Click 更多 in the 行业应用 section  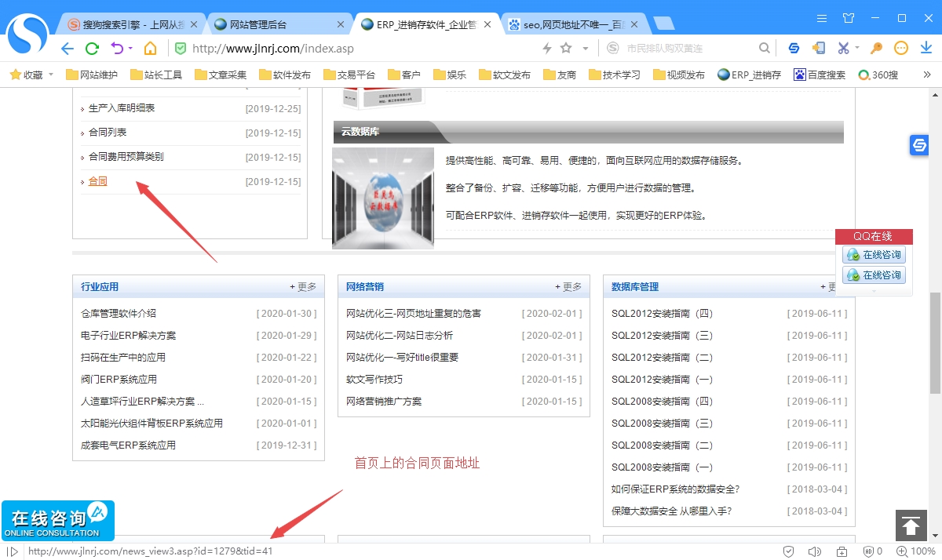pos(303,287)
